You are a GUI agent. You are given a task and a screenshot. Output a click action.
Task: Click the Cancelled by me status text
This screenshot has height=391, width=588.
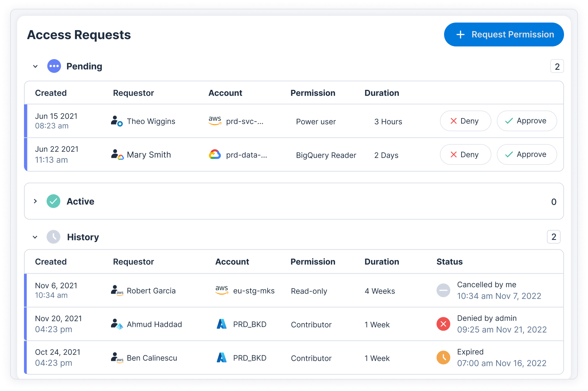click(487, 285)
